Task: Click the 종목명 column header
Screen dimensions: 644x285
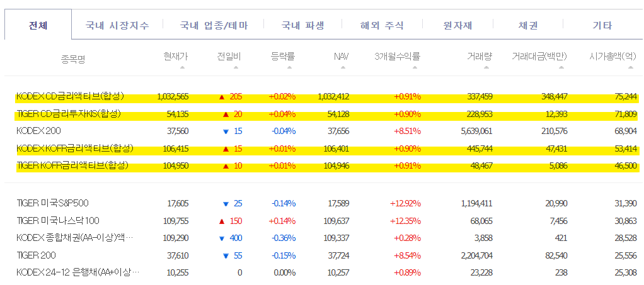Action: [73, 60]
